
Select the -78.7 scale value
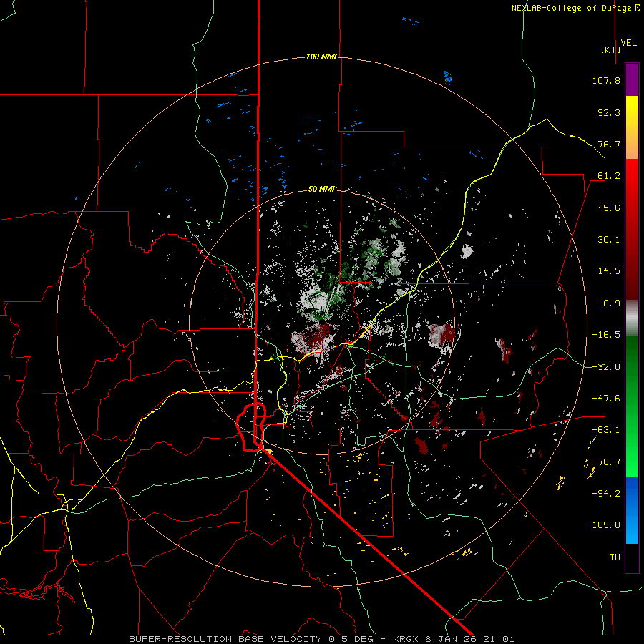(606, 462)
